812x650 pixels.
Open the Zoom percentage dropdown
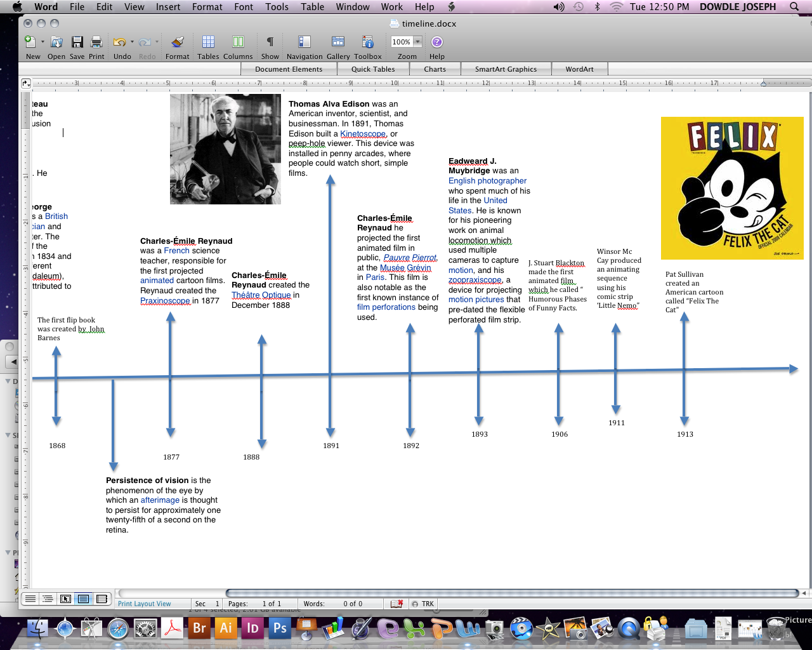tap(417, 41)
